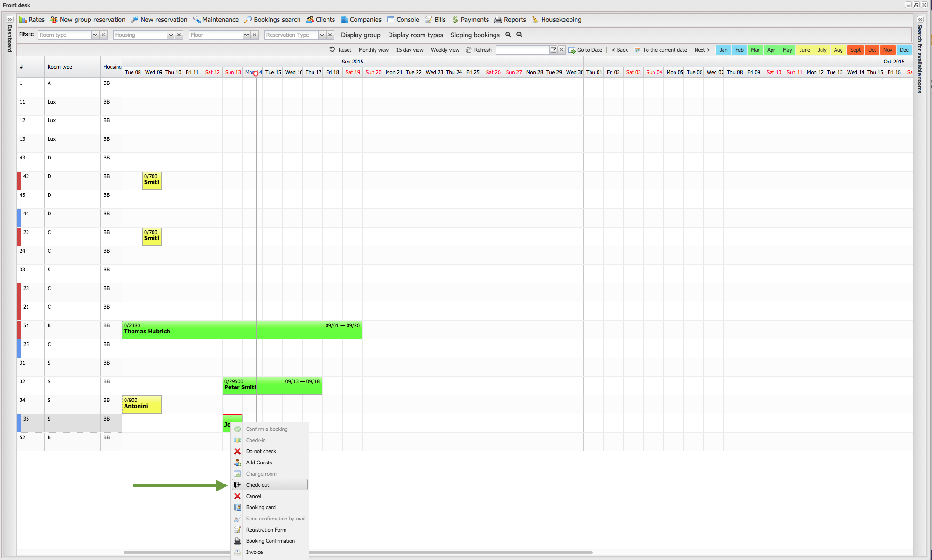Click the Refresh arrows icon

click(x=469, y=50)
